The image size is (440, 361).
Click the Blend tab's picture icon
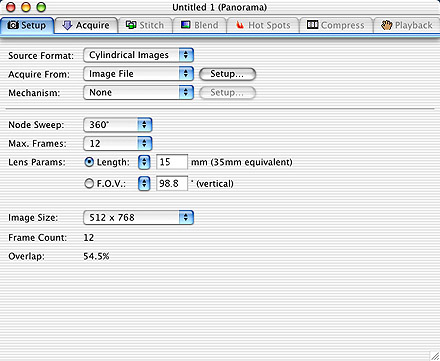click(x=186, y=25)
